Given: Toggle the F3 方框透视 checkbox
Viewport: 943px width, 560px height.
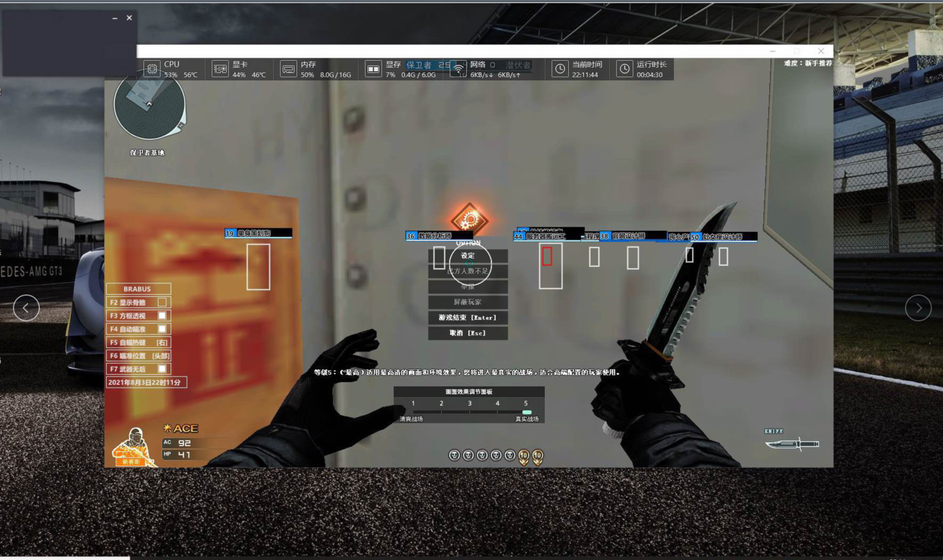Looking at the screenshot, I should [x=162, y=316].
